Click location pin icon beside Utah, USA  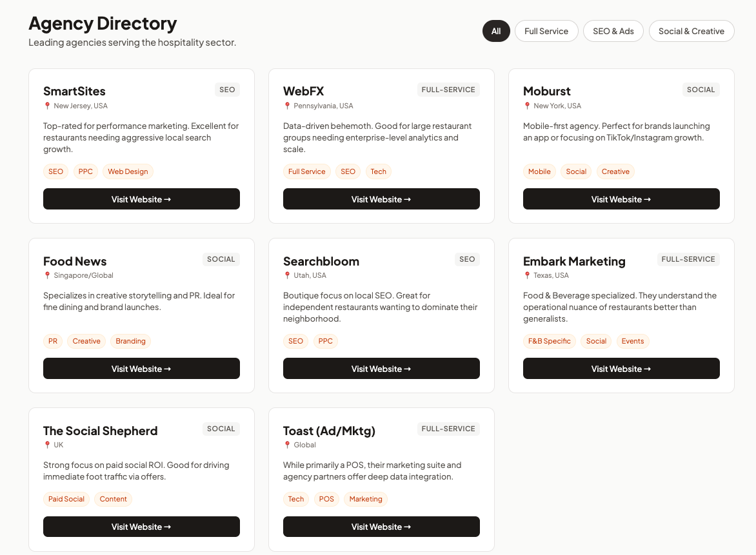[x=287, y=276]
